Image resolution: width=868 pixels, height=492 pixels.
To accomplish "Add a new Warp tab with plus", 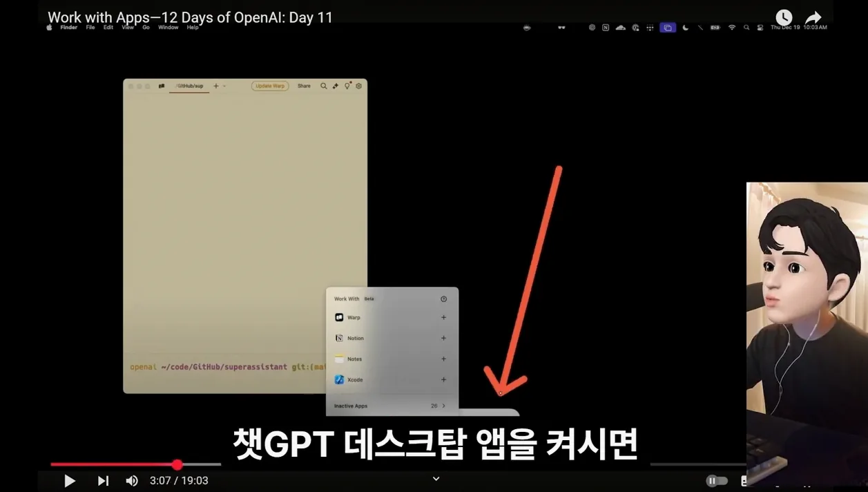I will (x=216, y=86).
